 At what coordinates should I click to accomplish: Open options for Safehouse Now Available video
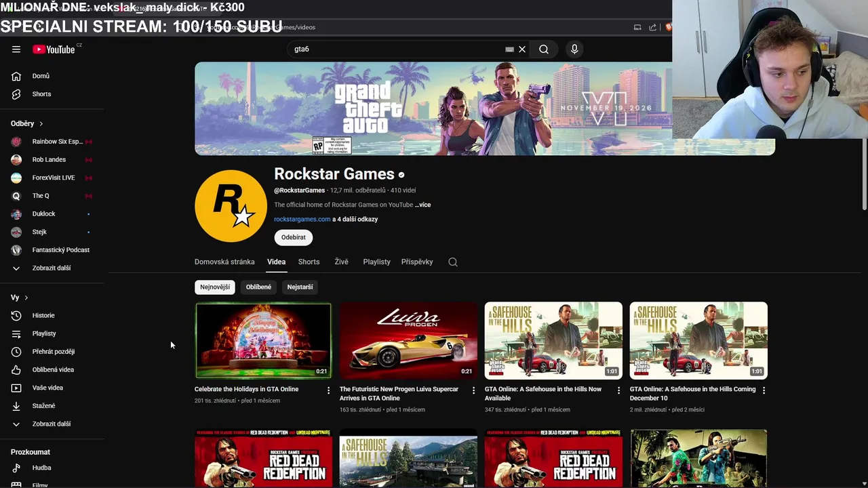tap(618, 390)
